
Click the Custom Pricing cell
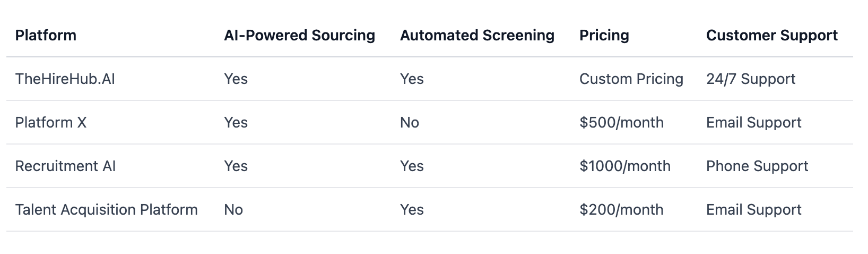click(631, 79)
